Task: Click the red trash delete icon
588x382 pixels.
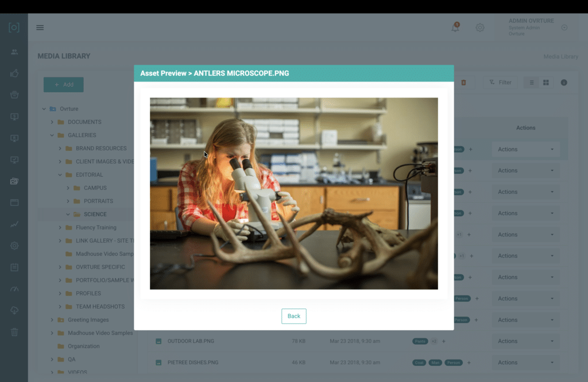Action: pos(463,83)
